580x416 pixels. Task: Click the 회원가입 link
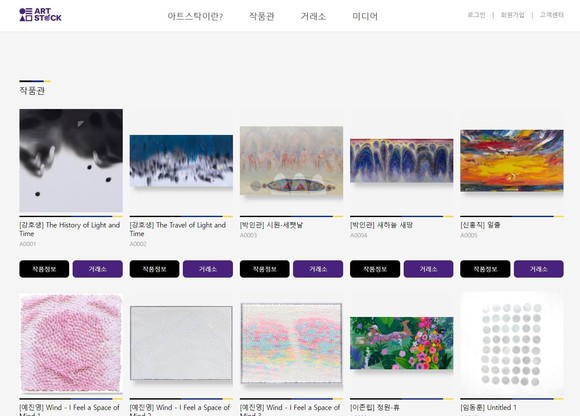512,15
